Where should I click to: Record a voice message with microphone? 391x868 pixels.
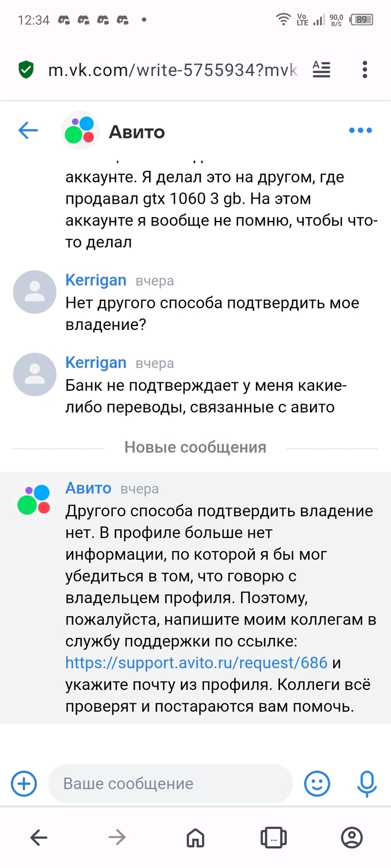367,783
